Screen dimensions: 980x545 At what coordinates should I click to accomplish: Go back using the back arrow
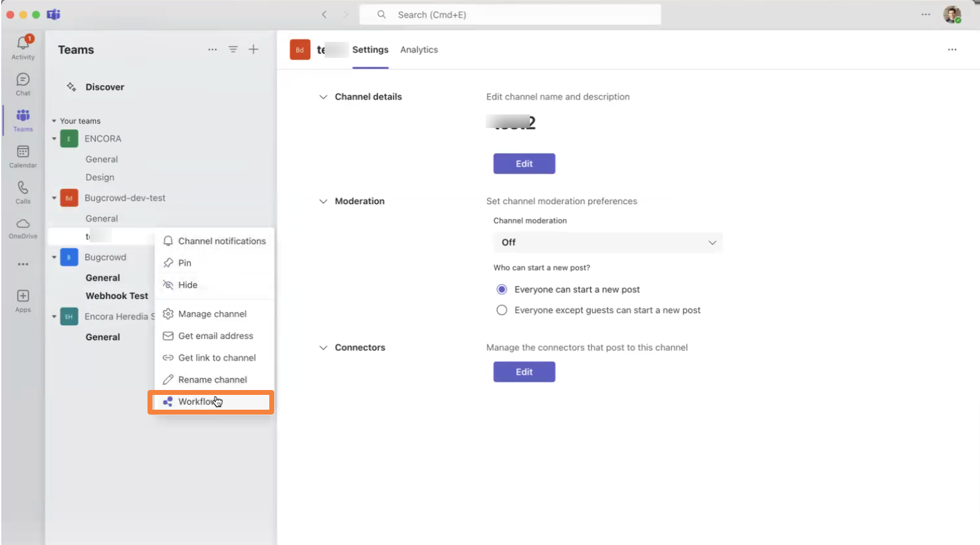tap(324, 14)
